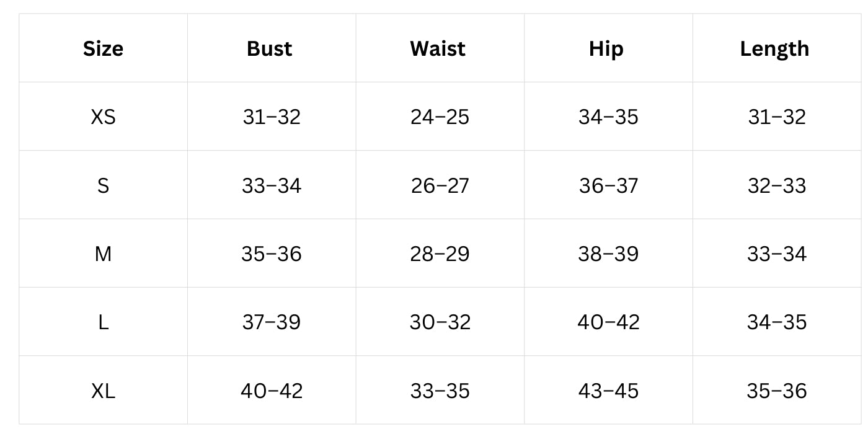Select the XL size row label
The image size is (868, 434).
(103, 391)
